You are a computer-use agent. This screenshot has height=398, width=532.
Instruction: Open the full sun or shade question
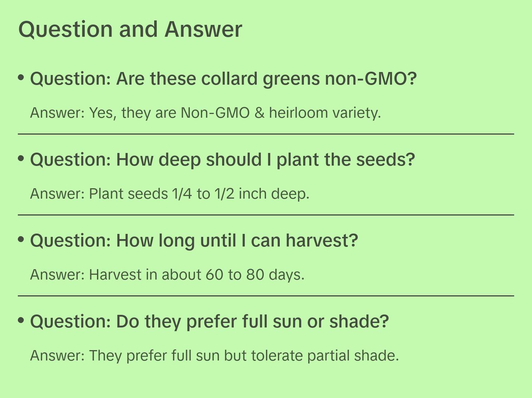coord(209,322)
